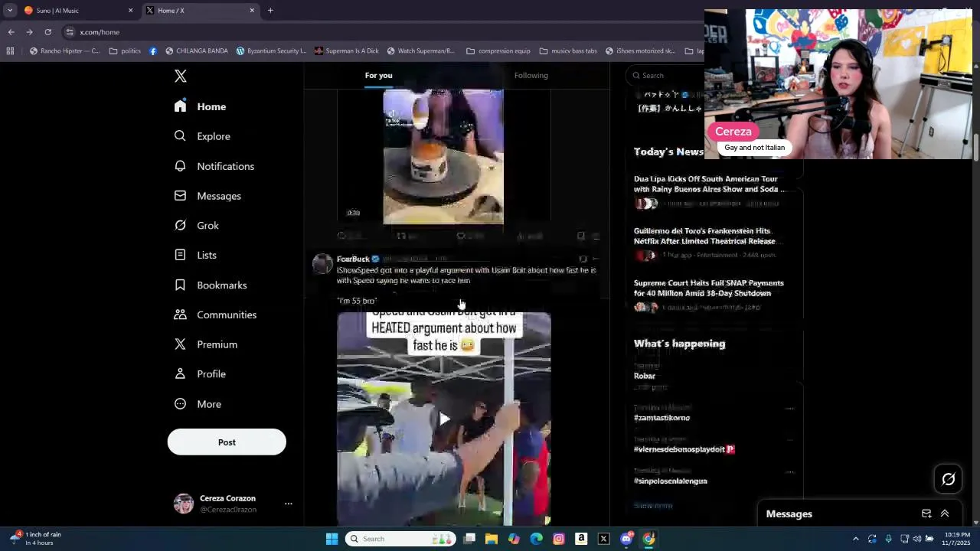
Task: Close the Suno AI Music tab
Action: coord(130,11)
